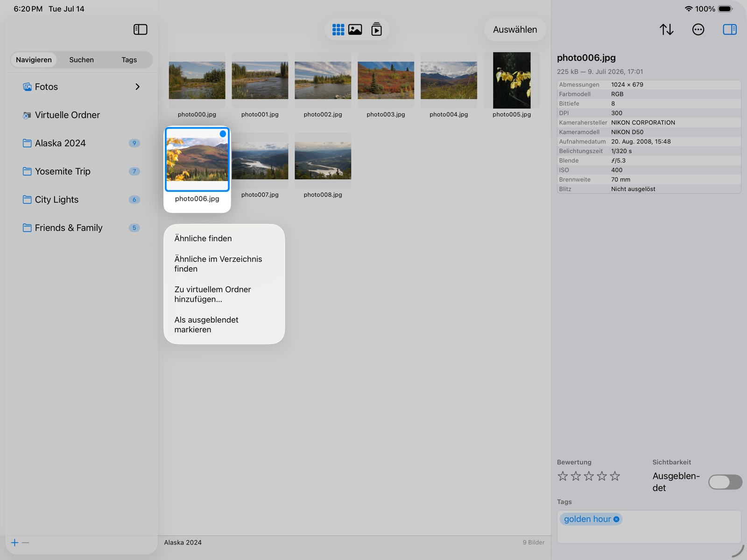Add a new folder with plus icon

[x=14, y=542]
